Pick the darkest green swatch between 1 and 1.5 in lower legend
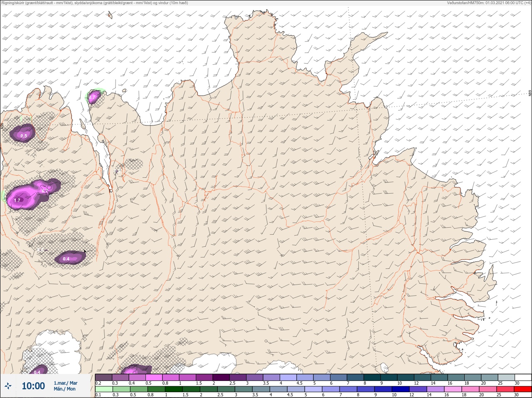 tap(173, 389)
